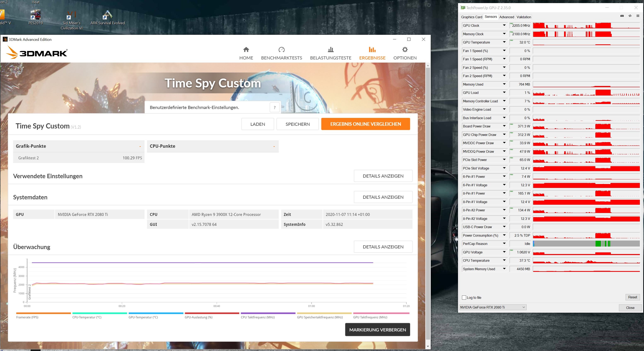Viewport: 644px width, 351px height.
Task: Click the GPU-Z sensors tab icon
Action: (490, 17)
